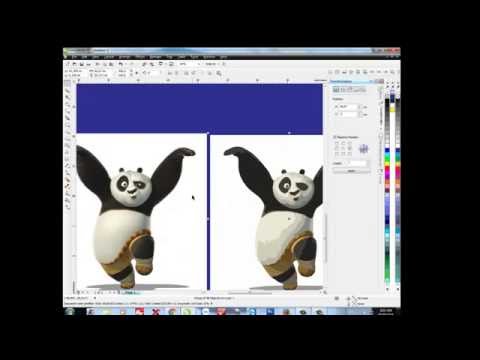Click the Print toolbar icon

88,64
